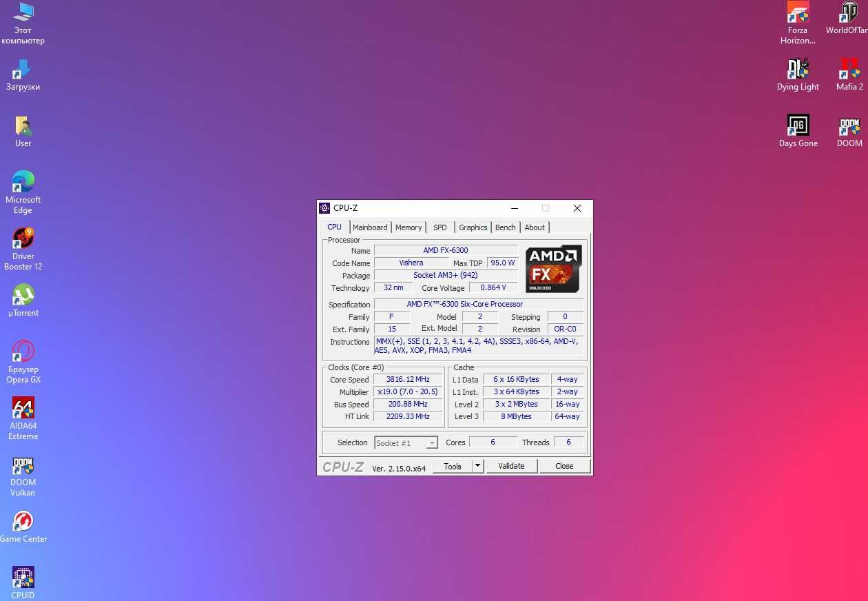Launch Forza Horizon shortcut

798,23
